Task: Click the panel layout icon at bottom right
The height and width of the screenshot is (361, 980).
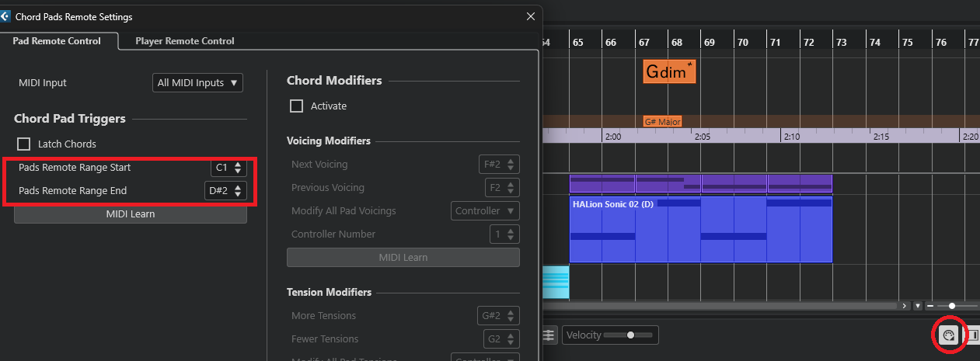Action: 972,335
